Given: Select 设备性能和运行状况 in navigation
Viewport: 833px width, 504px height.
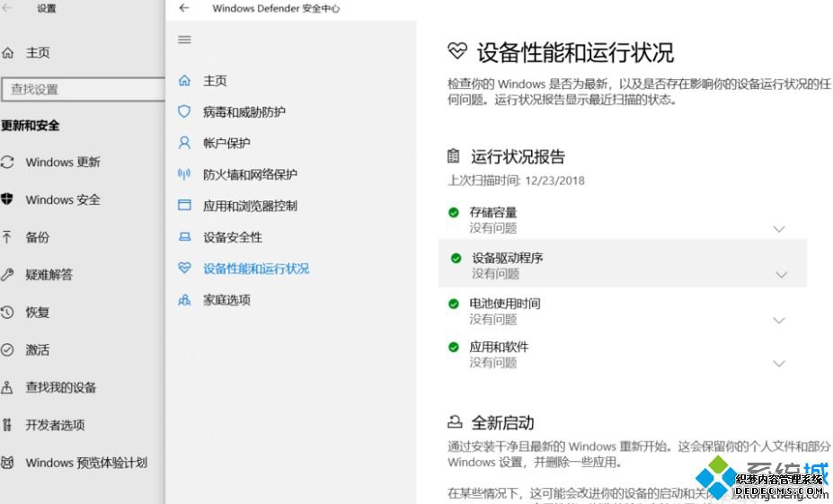Looking at the screenshot, I should coord(256,269).
